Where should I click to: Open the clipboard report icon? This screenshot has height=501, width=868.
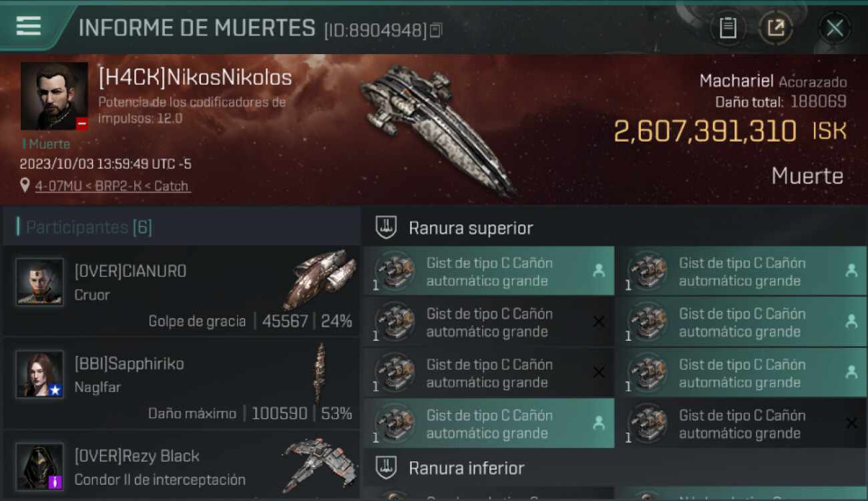[728, 28]
